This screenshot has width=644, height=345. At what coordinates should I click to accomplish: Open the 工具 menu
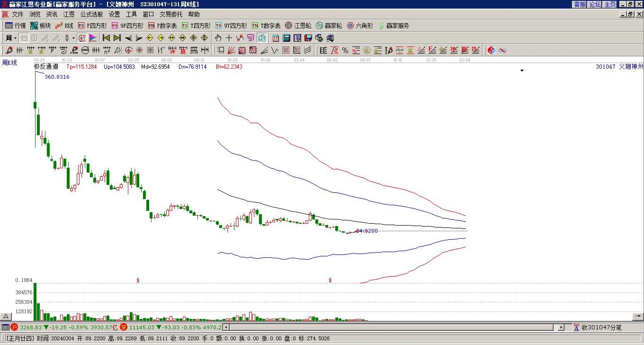pyautogui.click(x=131, y=14)
